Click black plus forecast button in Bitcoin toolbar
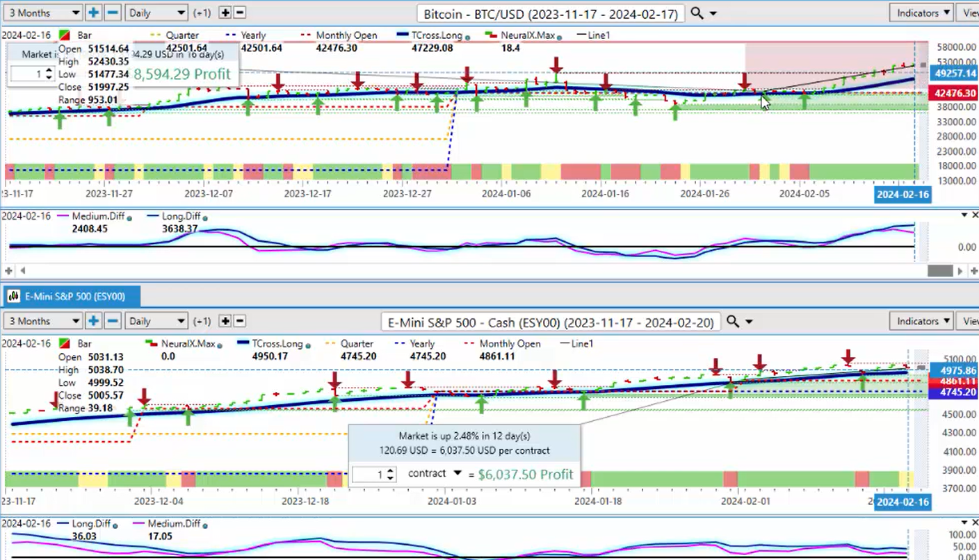The image size is (979, 560). click(225, 13)
